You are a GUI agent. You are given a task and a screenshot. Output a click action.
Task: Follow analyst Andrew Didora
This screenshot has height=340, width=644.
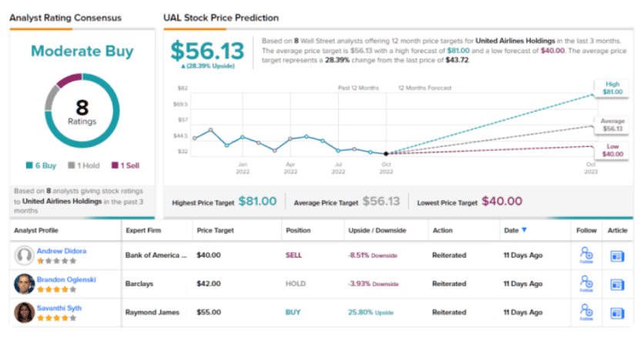click(585, 256)
